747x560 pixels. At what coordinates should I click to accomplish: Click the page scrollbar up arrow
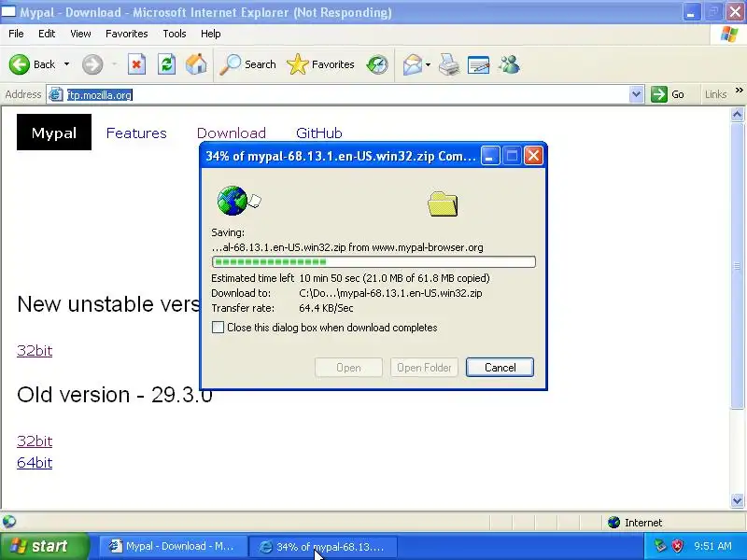pyautogui.click(x=737, y=114)
